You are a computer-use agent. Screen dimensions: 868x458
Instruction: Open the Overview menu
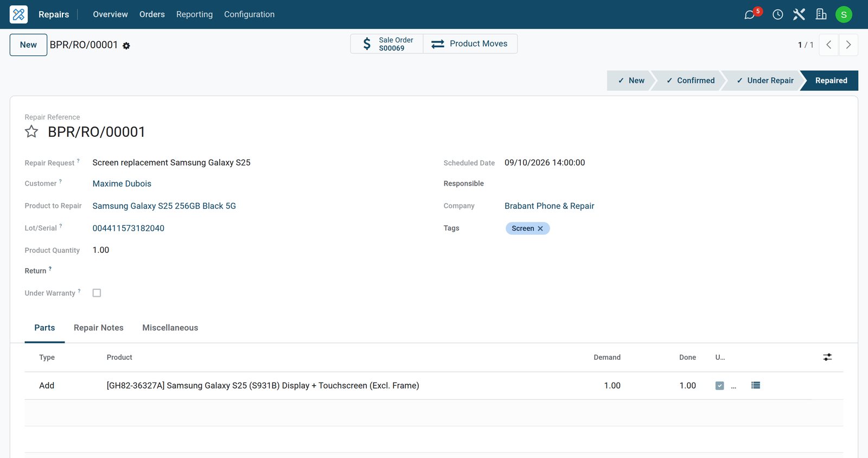(110, 14)
